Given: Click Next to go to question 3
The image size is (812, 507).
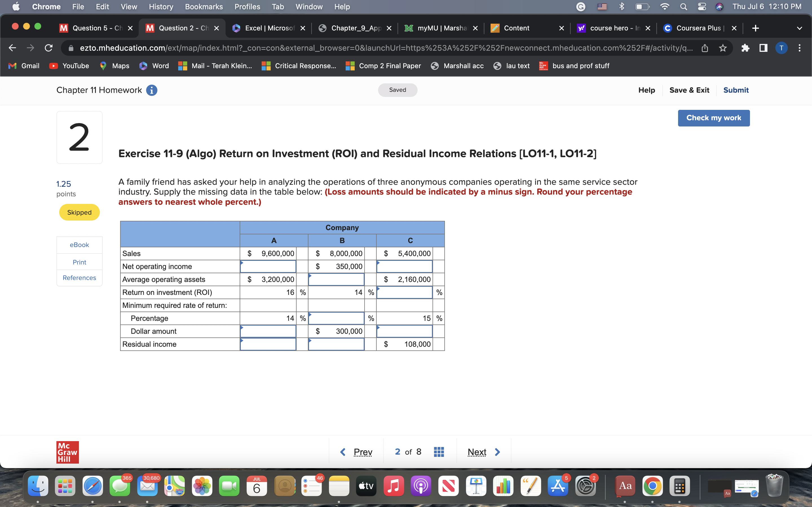Looking at the screenshot, I should pyautogui.click(x=476, y=452).
